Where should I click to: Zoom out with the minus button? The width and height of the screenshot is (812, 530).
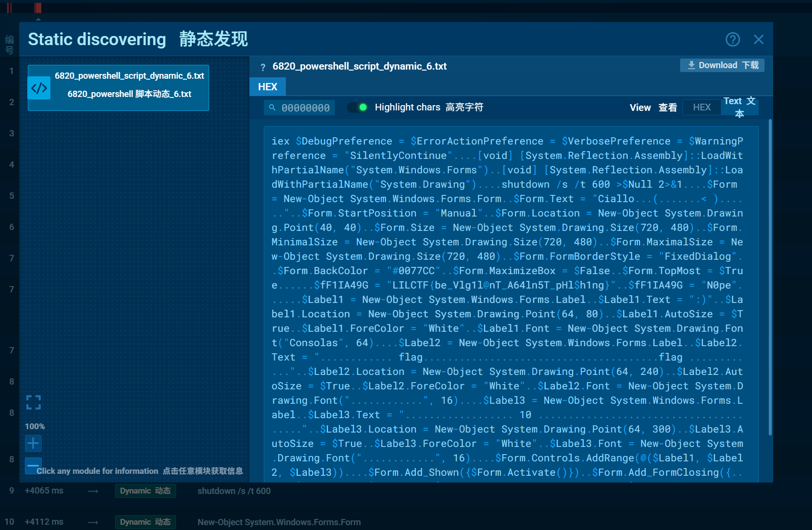33,466
